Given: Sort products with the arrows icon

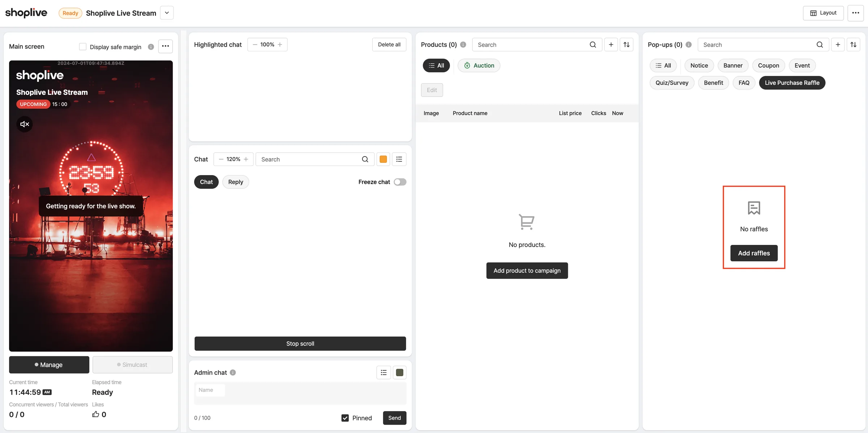Looking at the screenshot, I should [626, 44].
